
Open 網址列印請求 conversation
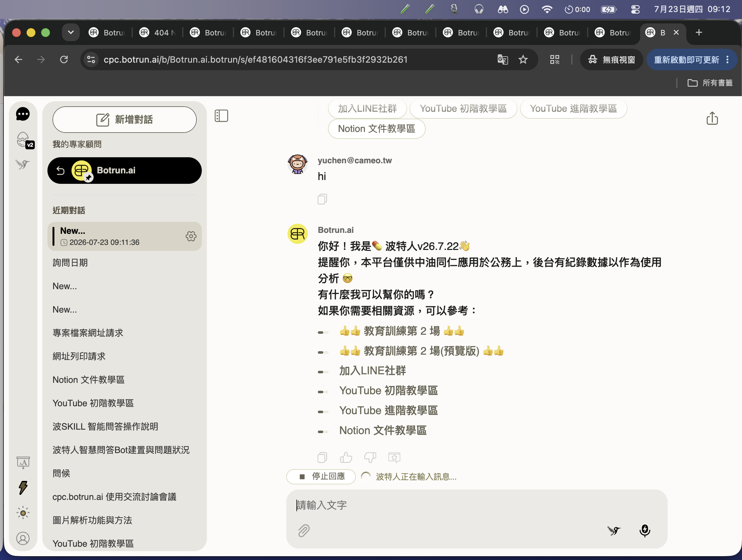click(x=124, y=356)
